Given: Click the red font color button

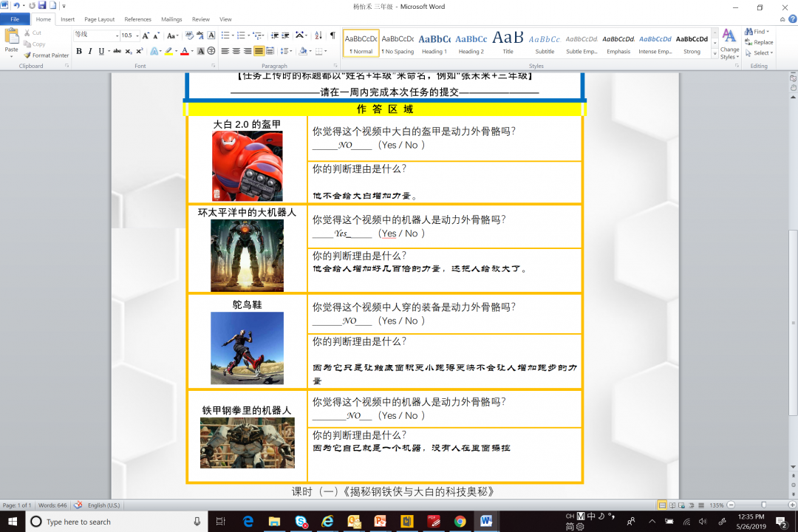Looking at the screenshot, I should tap(185, 51).
